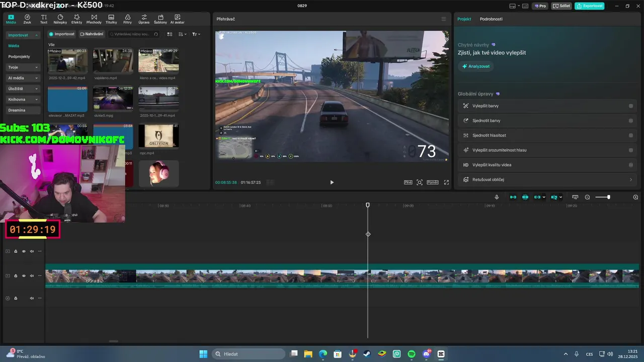Open the media sort dropdown
Image resolution: width=644 pixels, height=362 pixels.
[x=182, y=34]
